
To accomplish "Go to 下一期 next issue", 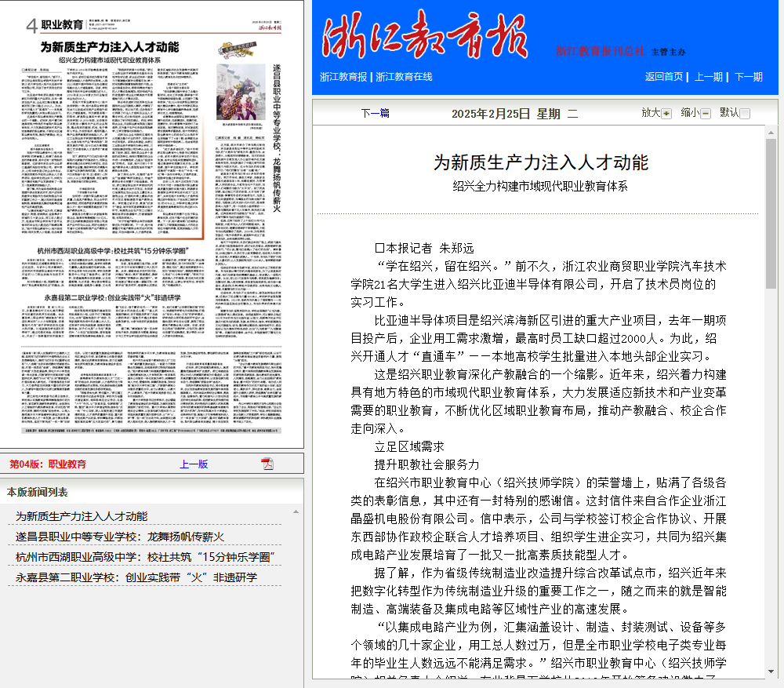I will click(748, 77).
